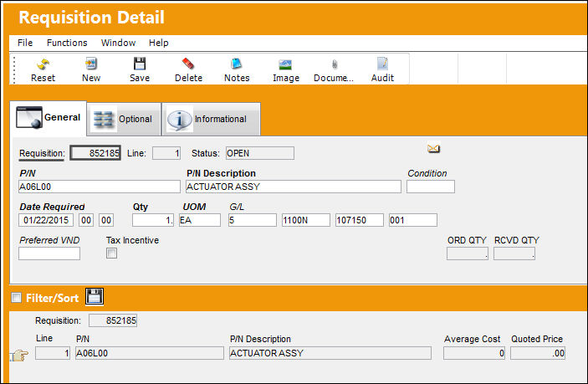The width and height of the screenshot is (588, 384).
Task: Open the Help menu
Action: [159, 43]
